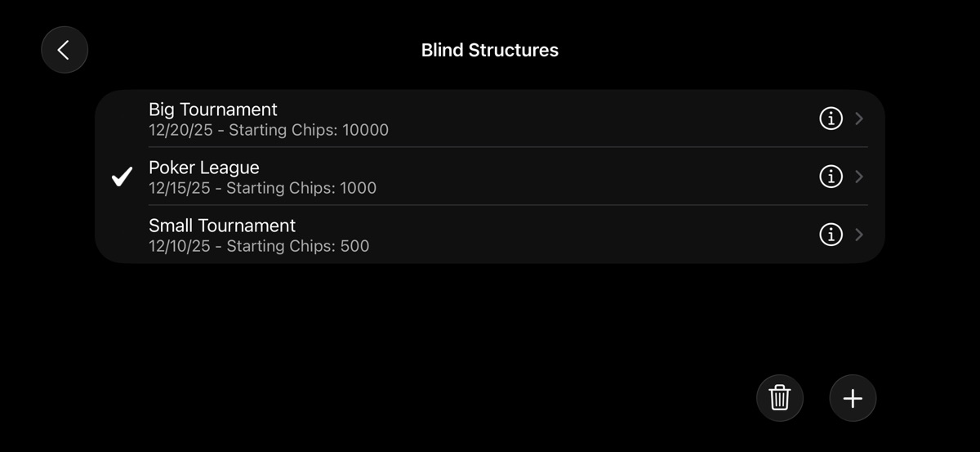Viewport: 980px width, 452px height.
Task: Add a new blind structure with plus icon
Action: pos(853,398)
